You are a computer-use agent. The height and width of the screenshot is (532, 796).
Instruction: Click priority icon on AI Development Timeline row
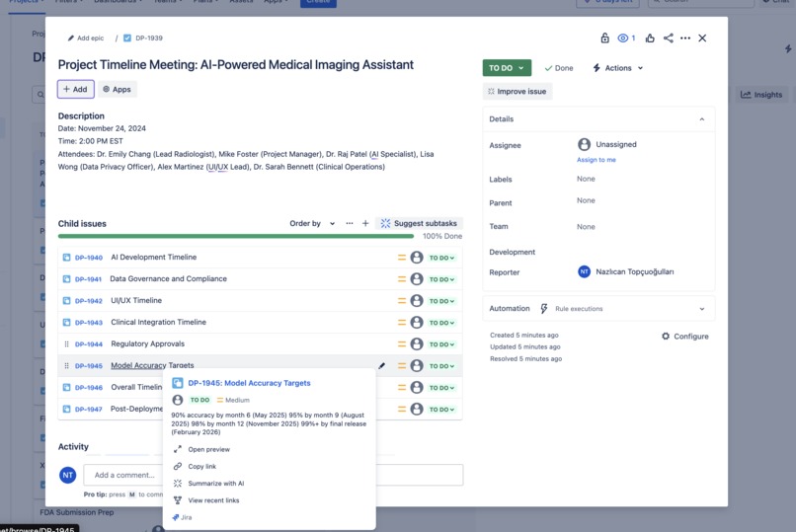(402, 258)
